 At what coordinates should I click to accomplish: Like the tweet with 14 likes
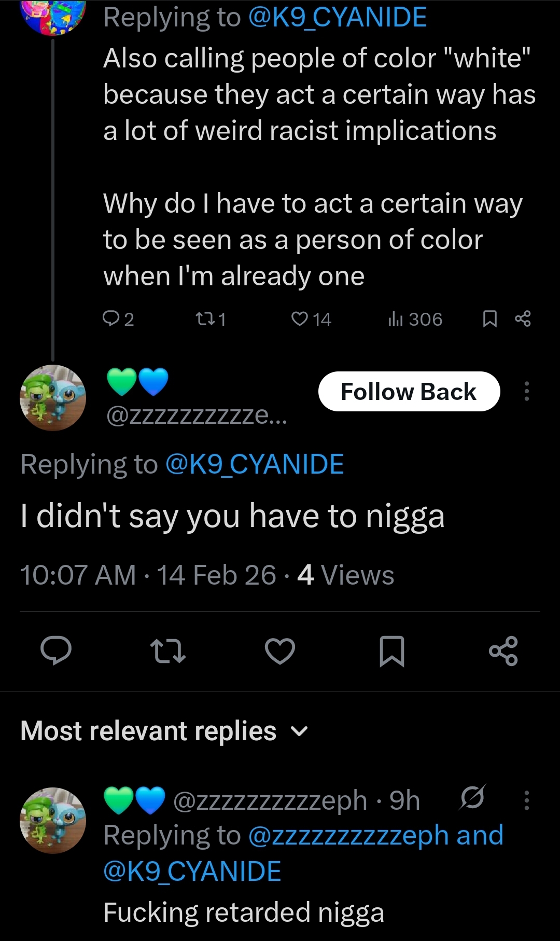pos(300,319)
